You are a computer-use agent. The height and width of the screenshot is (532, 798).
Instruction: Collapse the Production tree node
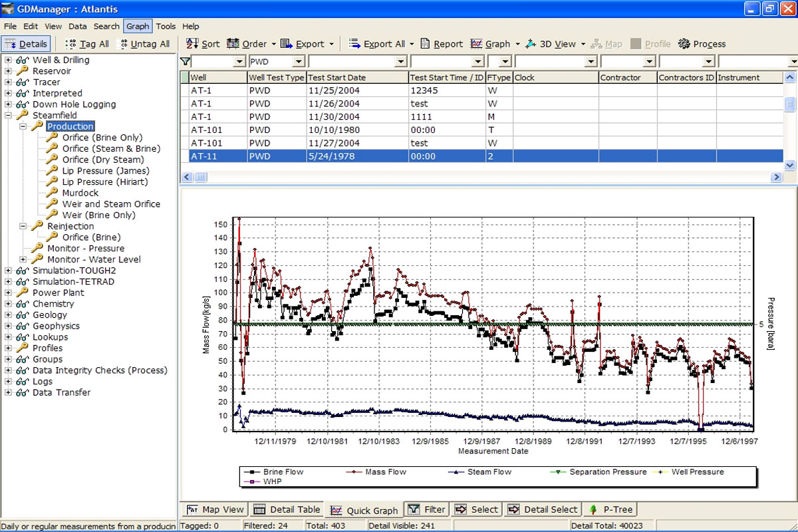23,126
